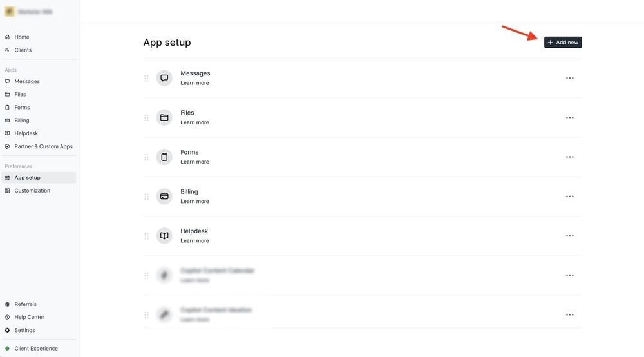Open the Help Center sidebar link

[29, 317]
